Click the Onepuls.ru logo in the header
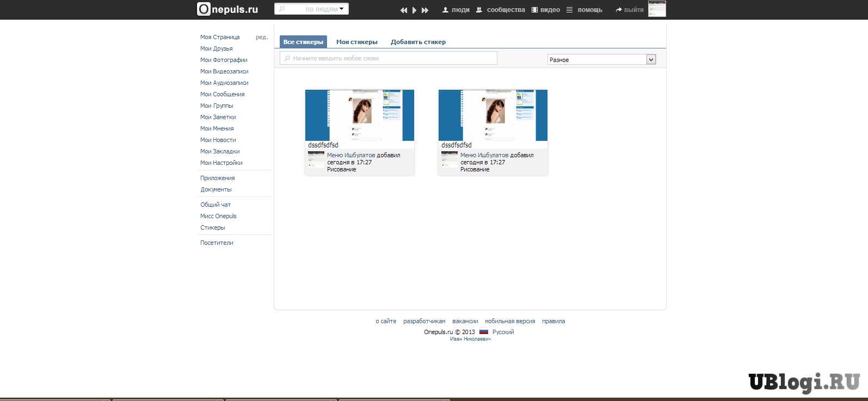 [227, 9]
